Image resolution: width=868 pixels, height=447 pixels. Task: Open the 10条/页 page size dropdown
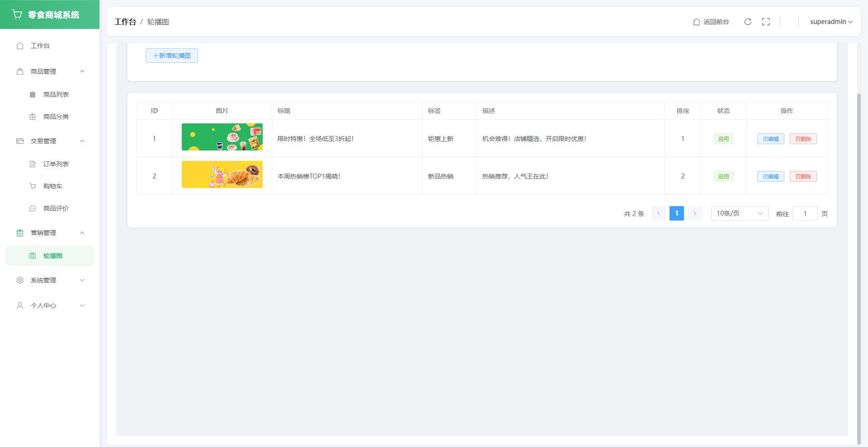(x=740, y=213)
